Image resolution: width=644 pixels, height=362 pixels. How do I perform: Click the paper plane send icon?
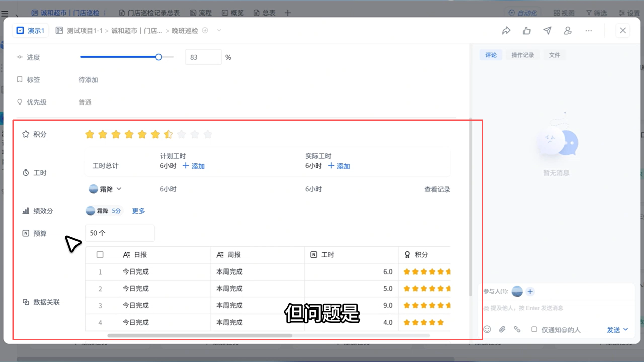point(547,31)
